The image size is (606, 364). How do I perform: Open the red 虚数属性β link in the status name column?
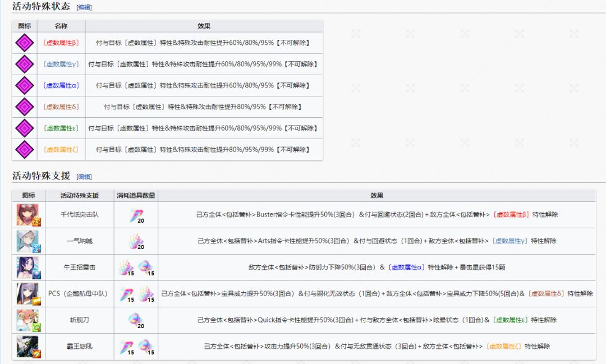[x=61, y=43]
